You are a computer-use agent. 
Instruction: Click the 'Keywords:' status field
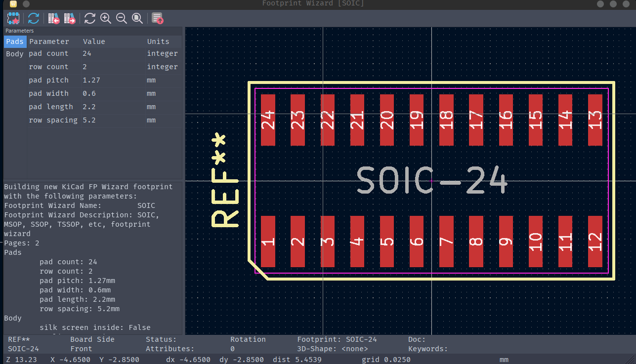click(428, 349)
